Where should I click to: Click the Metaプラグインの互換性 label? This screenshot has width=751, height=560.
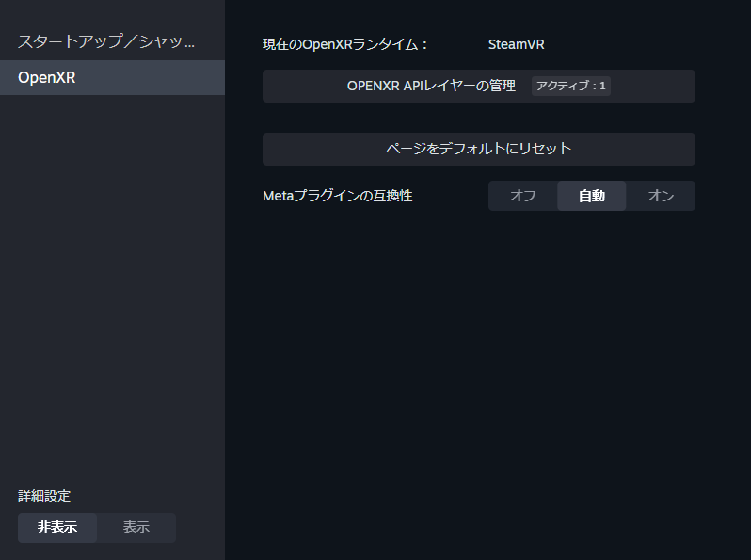(337, 196)
